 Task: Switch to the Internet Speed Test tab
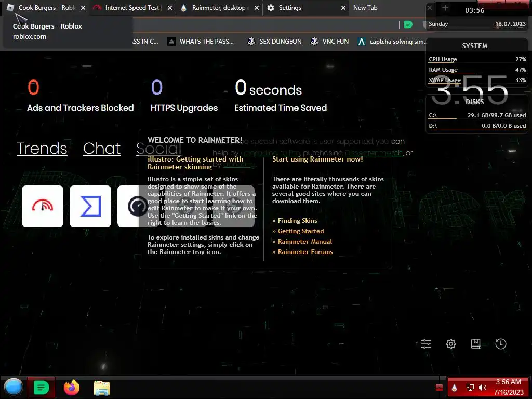point(132,8)
